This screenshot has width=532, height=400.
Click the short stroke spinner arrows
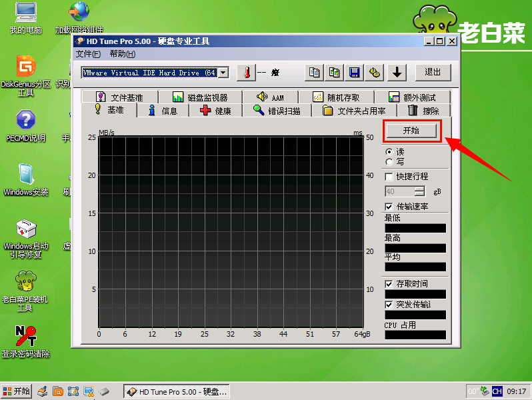[420, 191]
